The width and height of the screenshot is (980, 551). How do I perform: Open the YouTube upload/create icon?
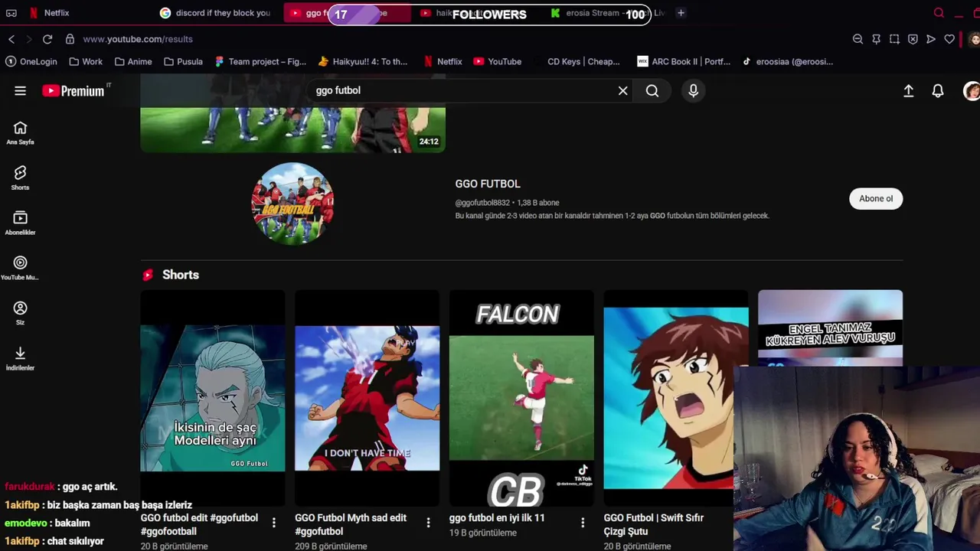tap(909, 90)
